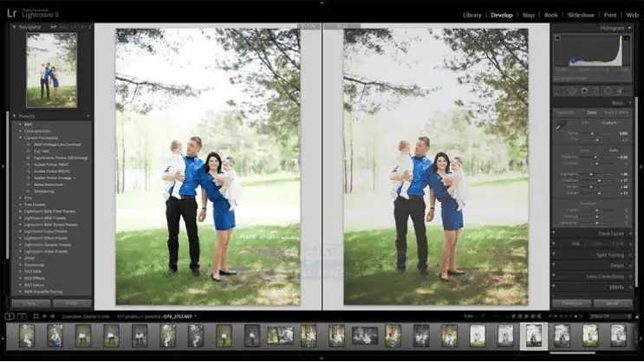Viewport: 644px width, 362px height.
Task: Click the second window display icon
Action: [x=23, y=316]
